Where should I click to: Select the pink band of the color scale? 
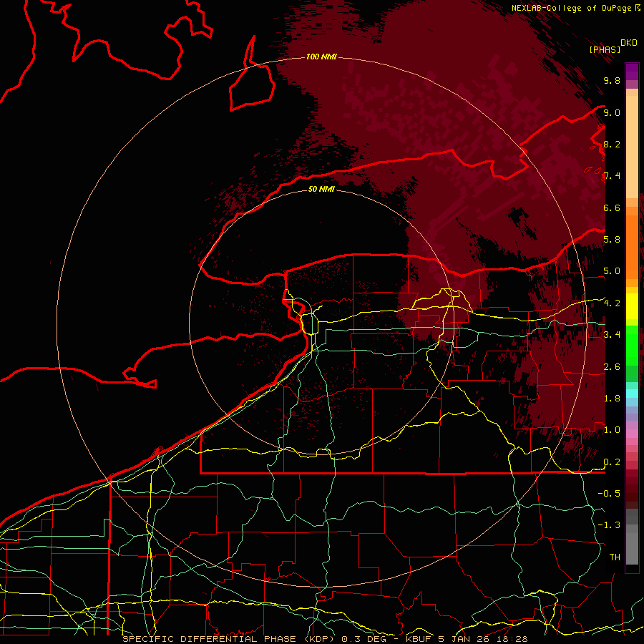coord(632,434)
